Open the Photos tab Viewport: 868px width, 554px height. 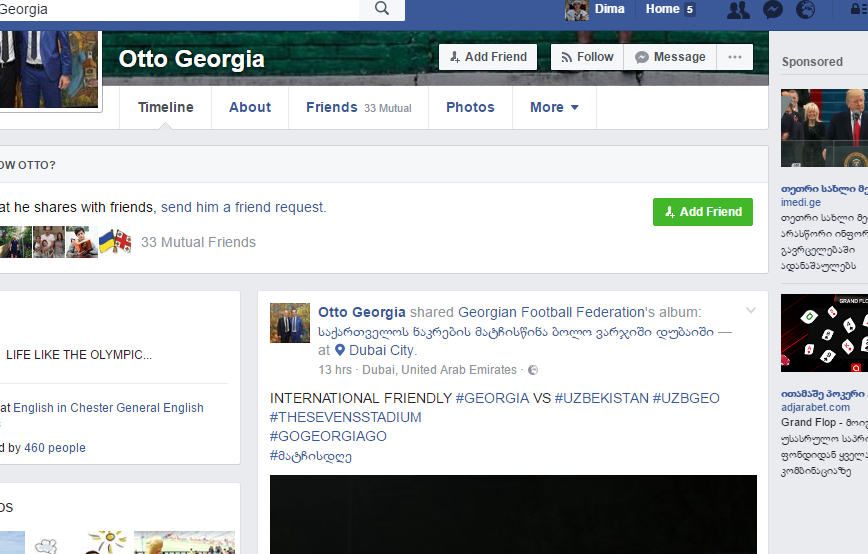click(x=471, y=107)
